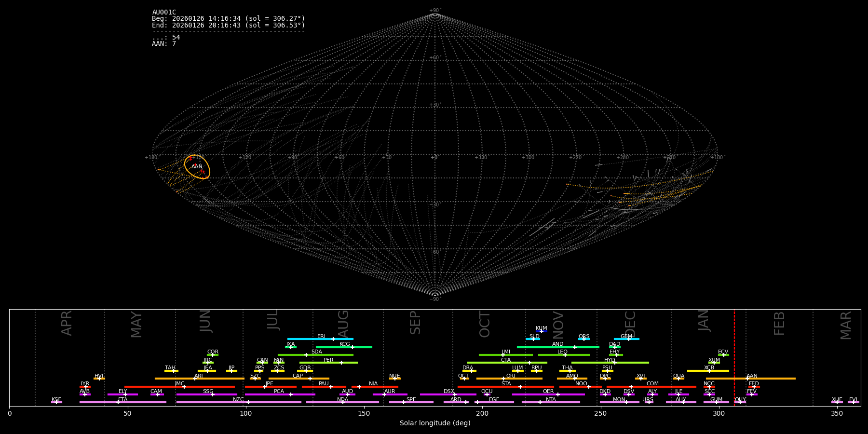Click the XUM shower label
This screenshot has height=434, width=868.
714,360
